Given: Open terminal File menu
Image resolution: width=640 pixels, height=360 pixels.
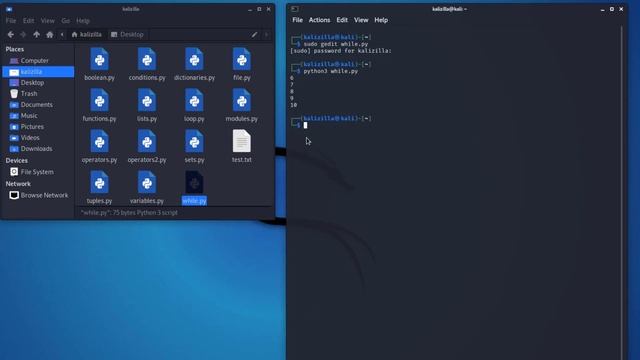Looking at the screenshot, I should coord(297,20).
